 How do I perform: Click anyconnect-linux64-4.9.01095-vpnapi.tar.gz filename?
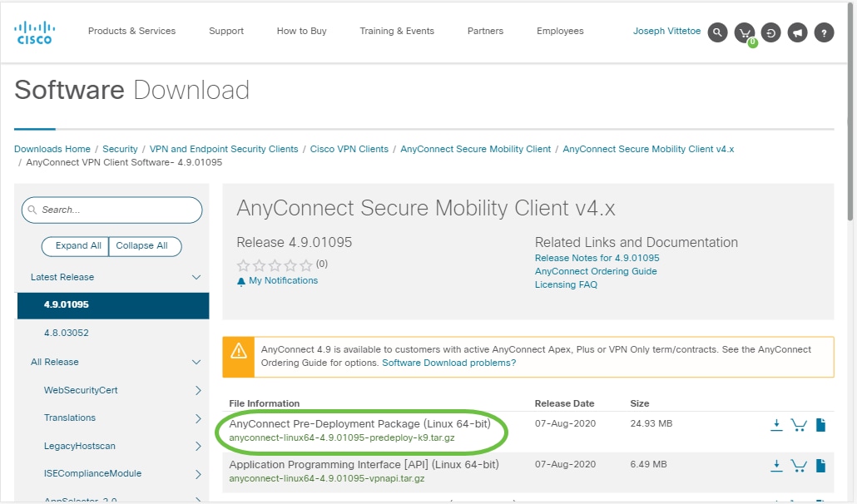[x=327, y=479]
